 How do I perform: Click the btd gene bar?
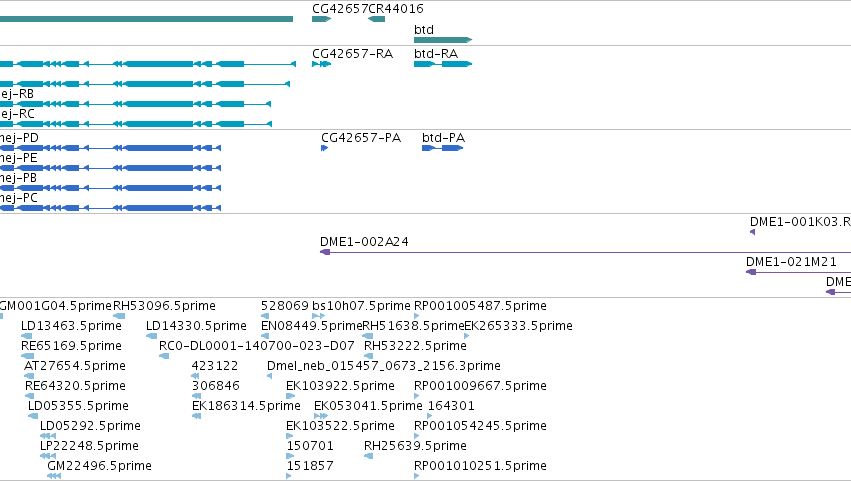tap(443, 40)
